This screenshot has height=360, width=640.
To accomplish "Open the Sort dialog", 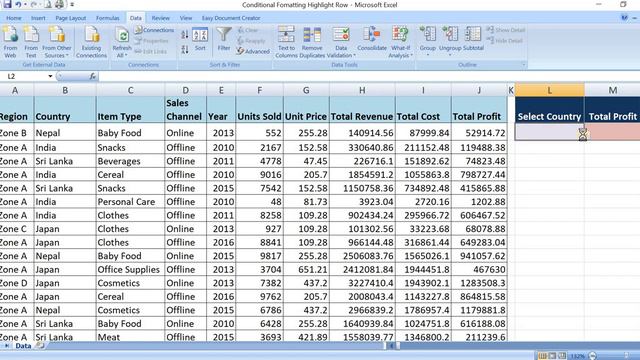I will click(200, 40).
